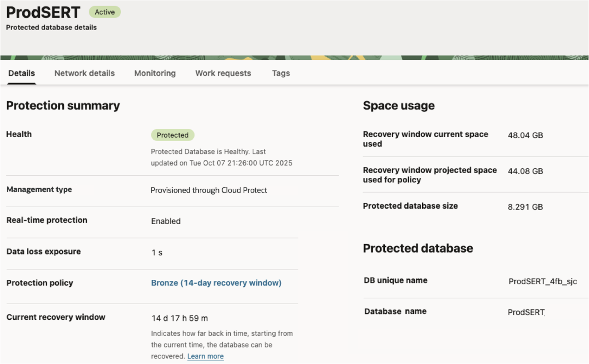Switch to the Network details tab
589x364 pixels.
click(x=84, y=73)
